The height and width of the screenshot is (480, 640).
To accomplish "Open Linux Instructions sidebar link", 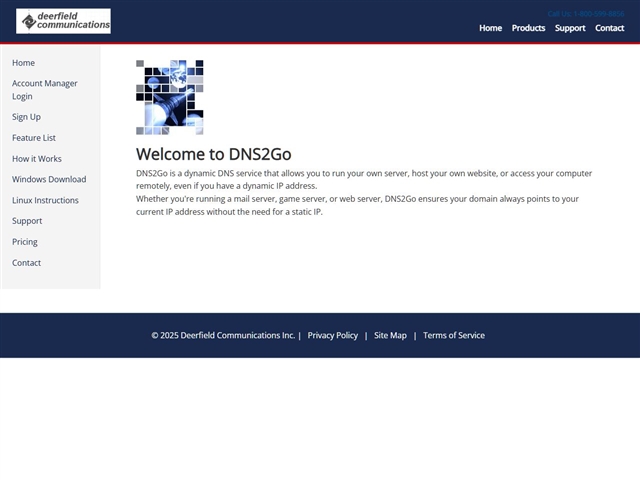I will [45, 200].
